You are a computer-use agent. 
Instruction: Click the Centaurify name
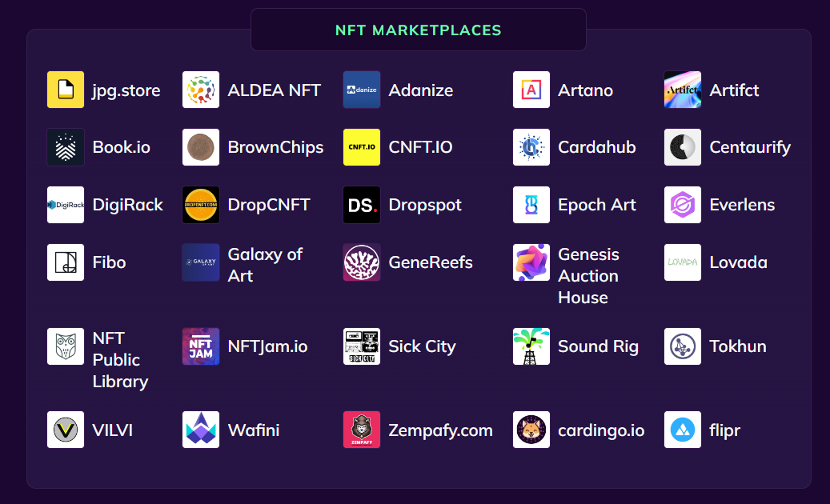(x=750, y=148)
